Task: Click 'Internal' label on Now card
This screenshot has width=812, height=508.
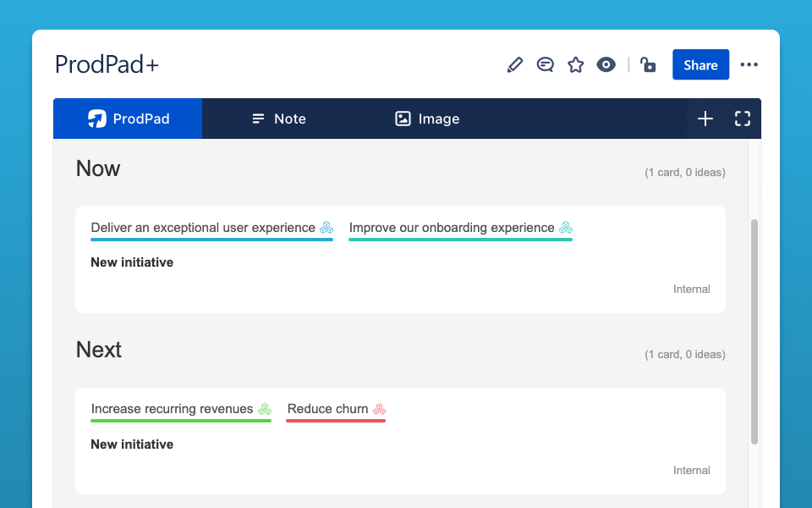Action: [691, 290]
